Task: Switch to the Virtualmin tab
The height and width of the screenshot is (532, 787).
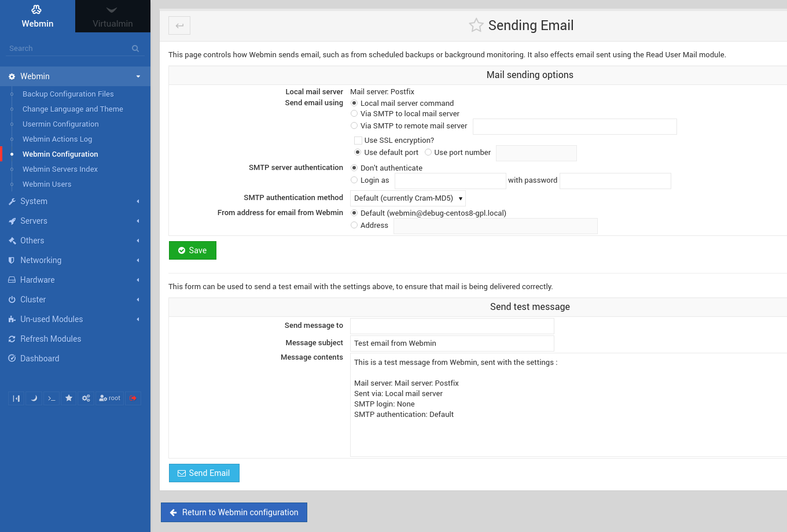Action: coord(112,16)
